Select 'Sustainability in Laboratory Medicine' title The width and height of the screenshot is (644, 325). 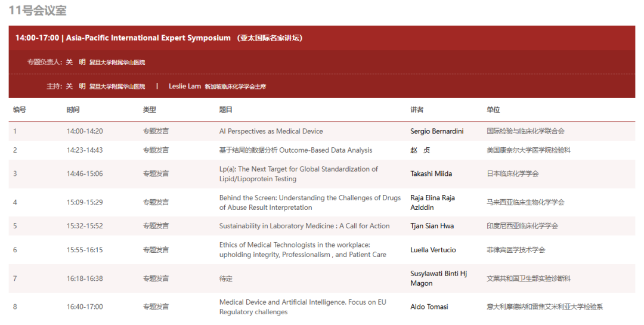tap(304, 226)
